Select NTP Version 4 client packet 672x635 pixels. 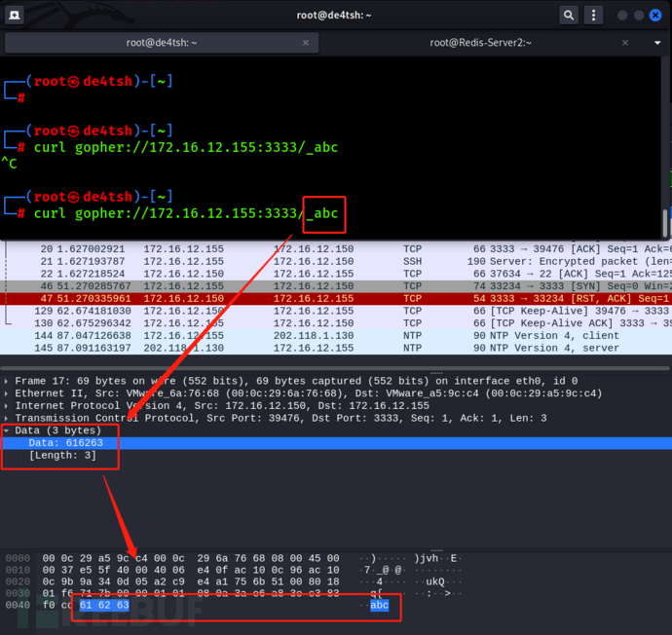click(292, 334)
